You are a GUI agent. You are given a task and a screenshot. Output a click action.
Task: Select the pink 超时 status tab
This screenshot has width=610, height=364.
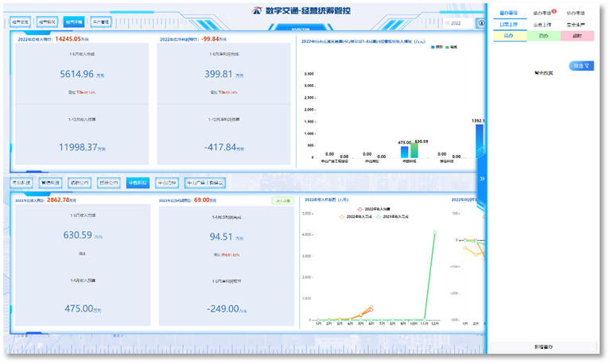point(577,36)
